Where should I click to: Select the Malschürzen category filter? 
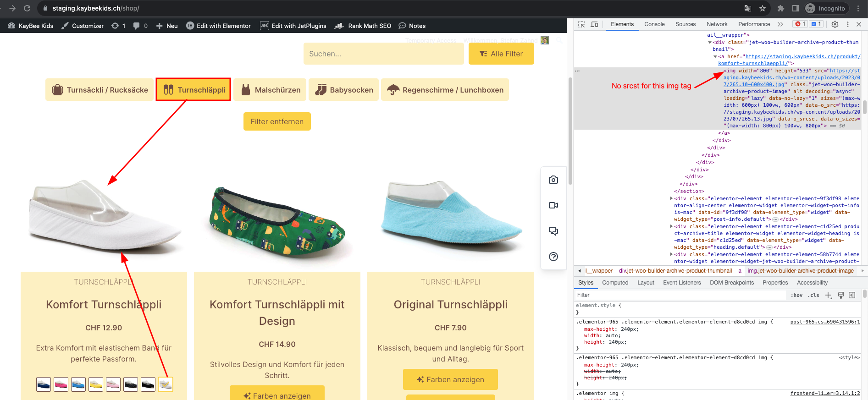pos(270,90)
